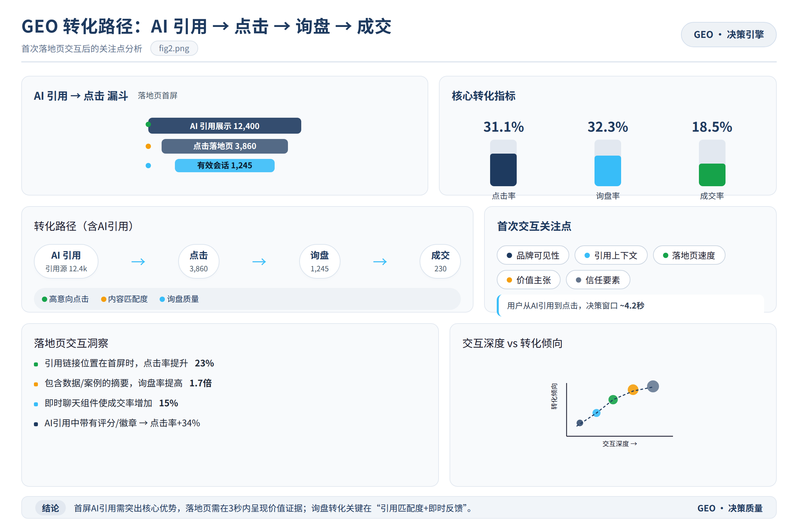Click the arrow between AI 引用 and 点击
This screenshot has width=798, height=532.
138,262
